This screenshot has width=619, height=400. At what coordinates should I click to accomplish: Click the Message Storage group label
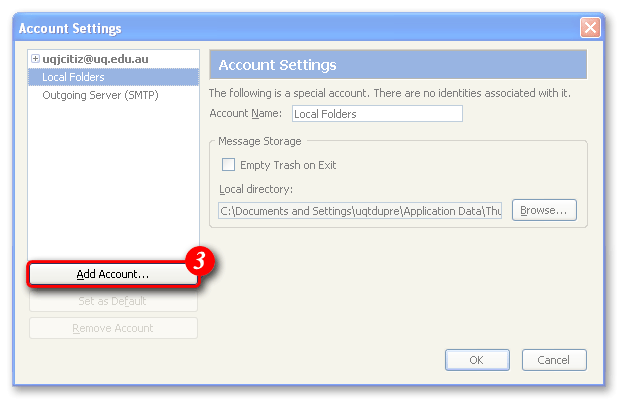260,141
